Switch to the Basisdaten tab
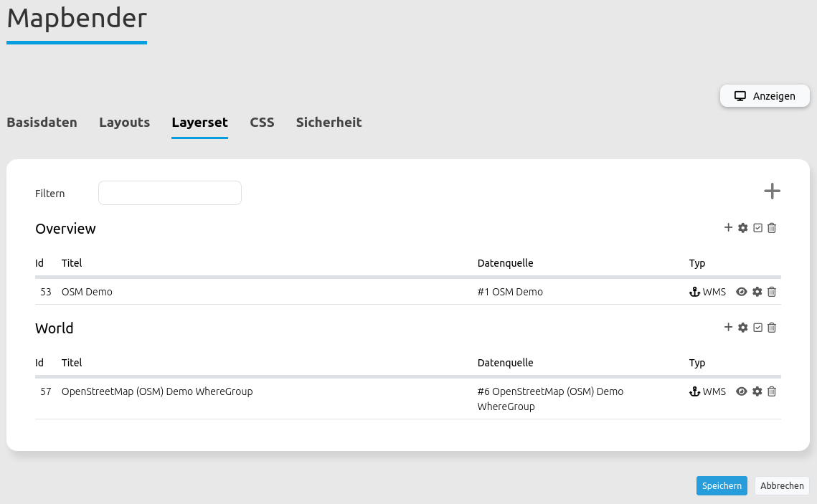 [x=42, y=123]
